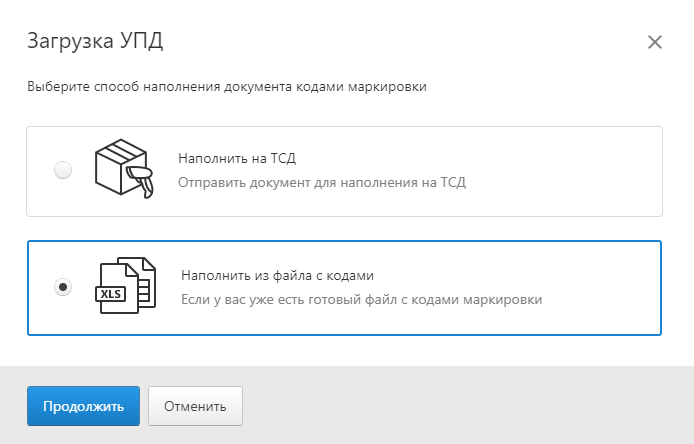Image resolution: width=694 pixels, height=444 pixels.
Task: Click the grey footer bar beside Отменить
Action: click(465, 406)
